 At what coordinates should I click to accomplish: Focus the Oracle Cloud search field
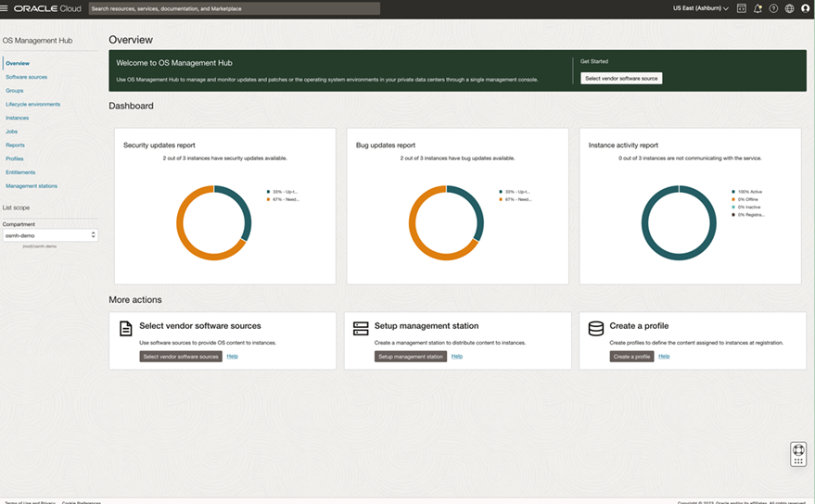coord(234,8)
